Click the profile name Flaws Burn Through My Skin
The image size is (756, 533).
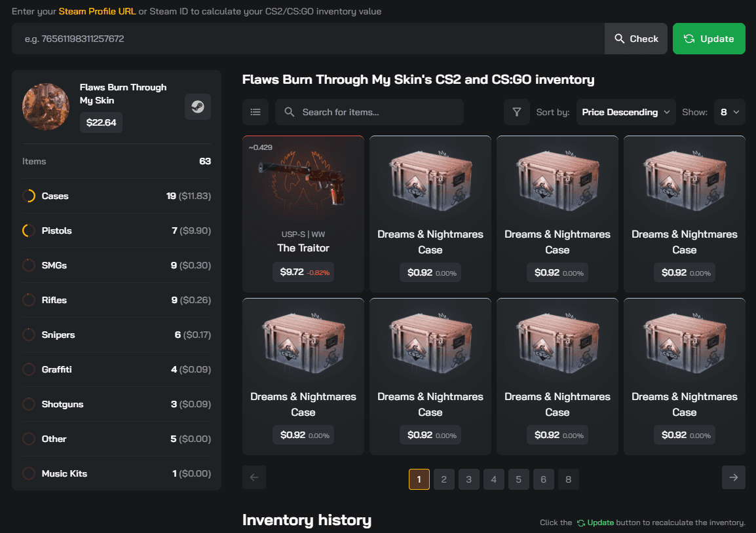[123, 94]
